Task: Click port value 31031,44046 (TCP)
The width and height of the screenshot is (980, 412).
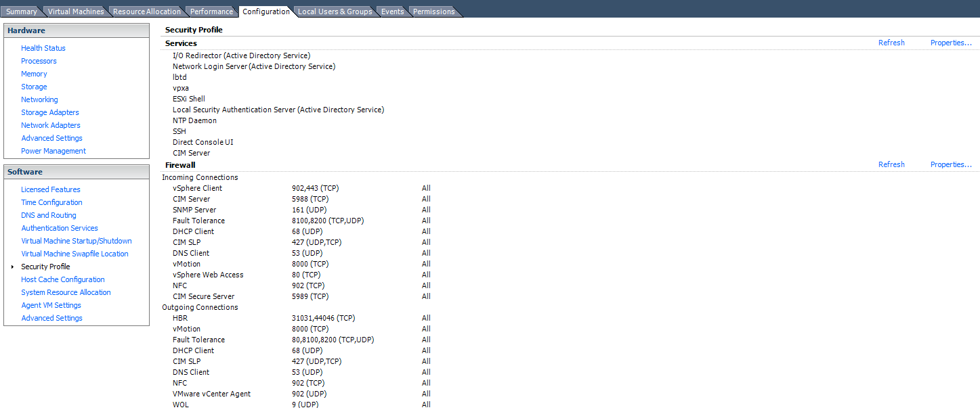Action: point(324,318)
